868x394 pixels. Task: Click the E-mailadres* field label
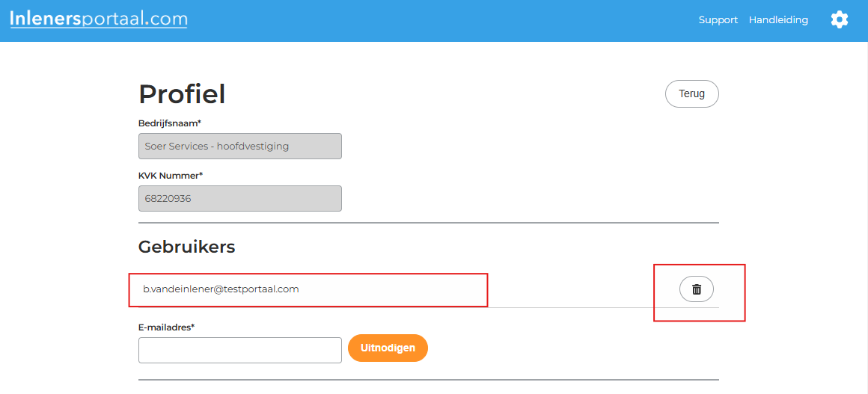(x=167, y=327)
